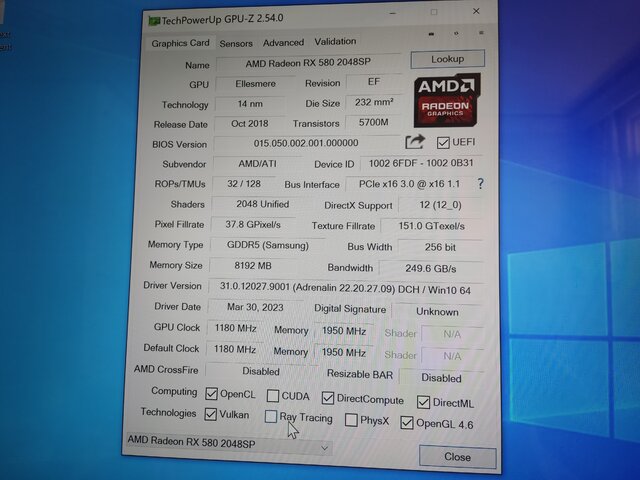Viewport: 640px width, 480px height.
Task: Toggle the DirectCompute checkbox
Action: coord(328,398)
